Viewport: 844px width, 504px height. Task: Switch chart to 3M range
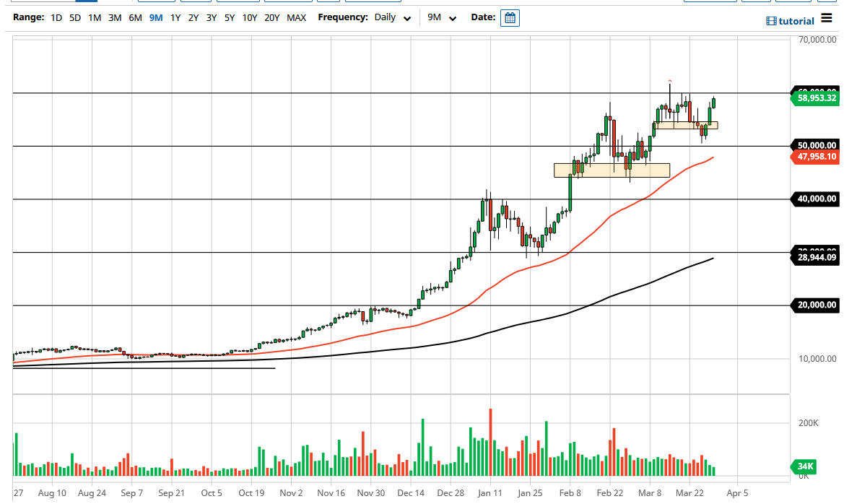click(113, 17)
